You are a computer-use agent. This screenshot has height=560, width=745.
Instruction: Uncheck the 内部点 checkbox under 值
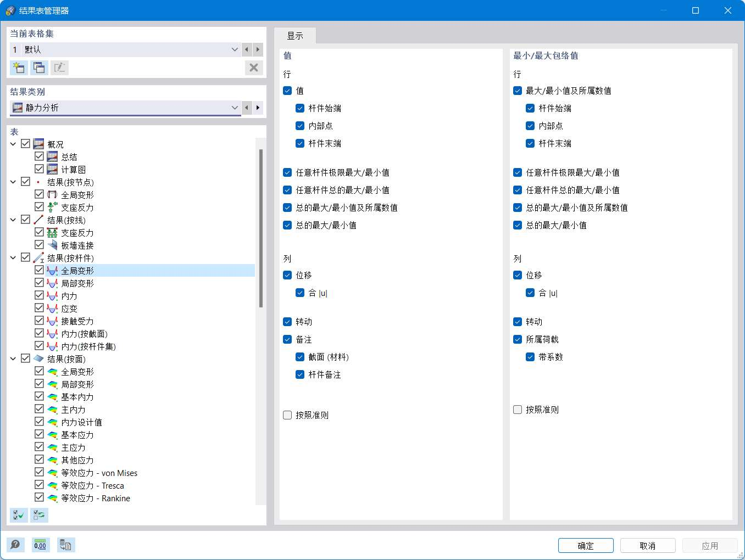coord(300,125)
